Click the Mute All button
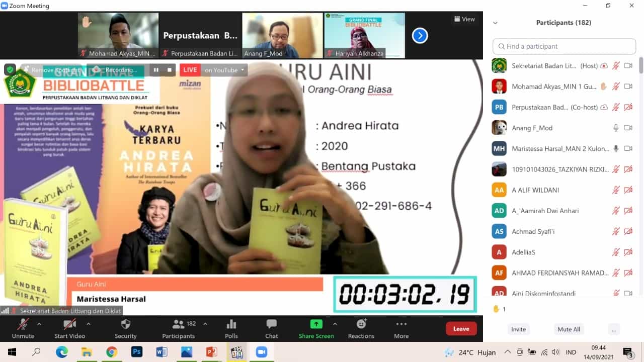Image resolution: width=644 pixels, height=362 pixels. [x=569, y=329]
